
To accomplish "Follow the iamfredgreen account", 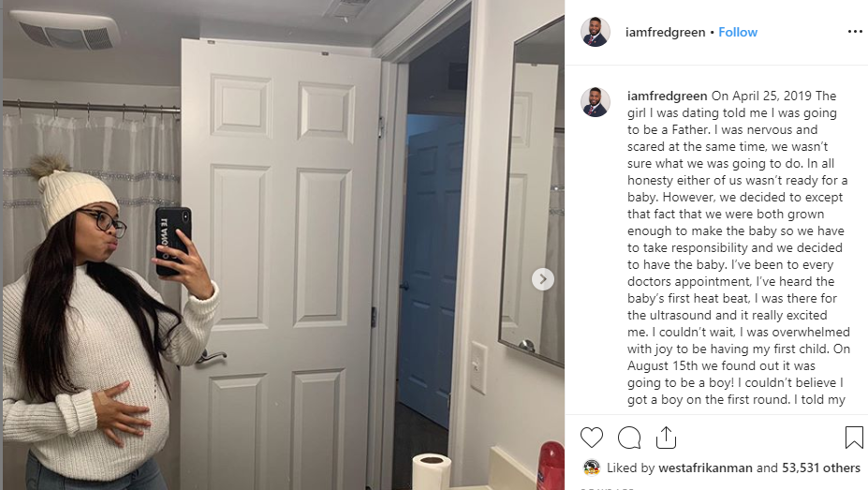I will click(738, 32).
